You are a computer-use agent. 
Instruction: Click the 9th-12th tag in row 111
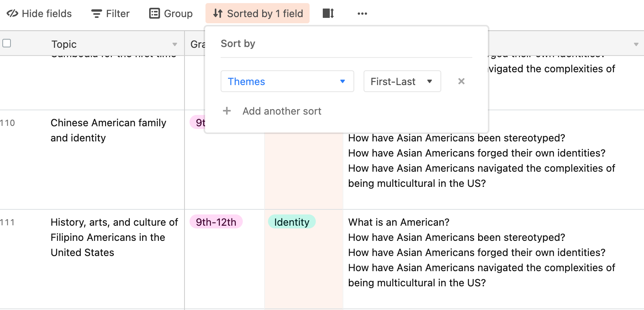click(216, 222)
